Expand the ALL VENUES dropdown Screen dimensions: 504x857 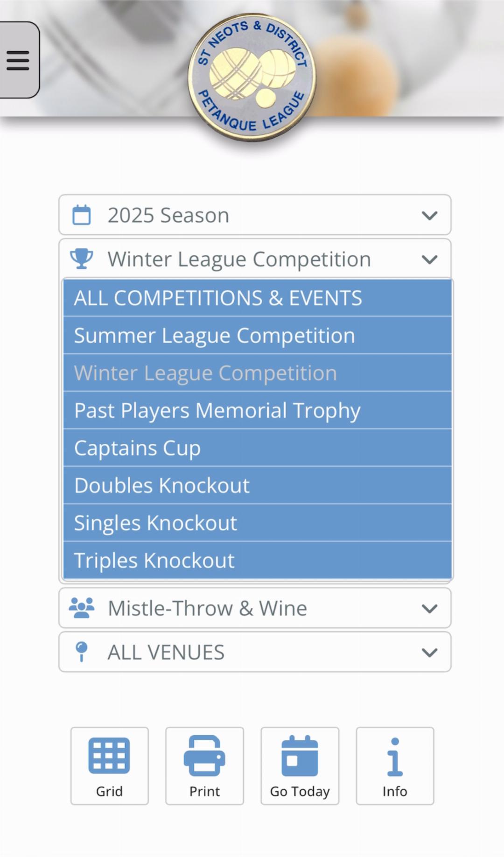point(429,653)
